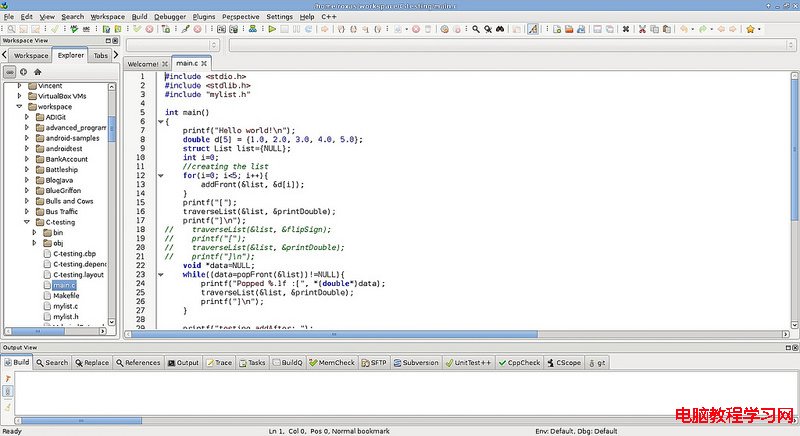This screenshot has width=800, height=436.
Task: Switch to the Tabs tab in Workspace View
Action: pyautogui.click(x=101, y=55)
